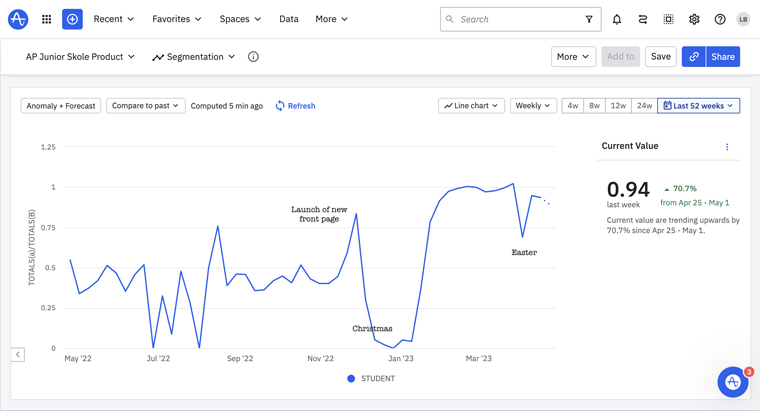Open the Amplitude help chat widget

point(733,382)
